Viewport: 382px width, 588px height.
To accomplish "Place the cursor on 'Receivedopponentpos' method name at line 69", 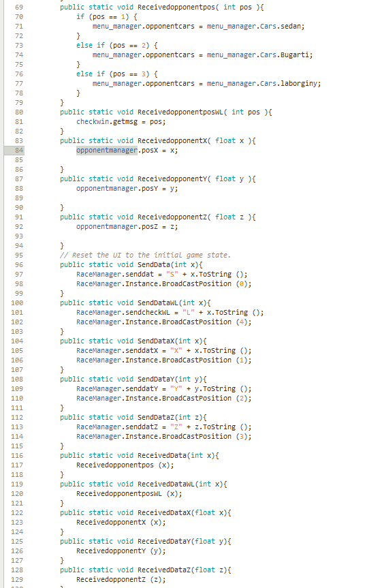I will click(x=176, y=7).
